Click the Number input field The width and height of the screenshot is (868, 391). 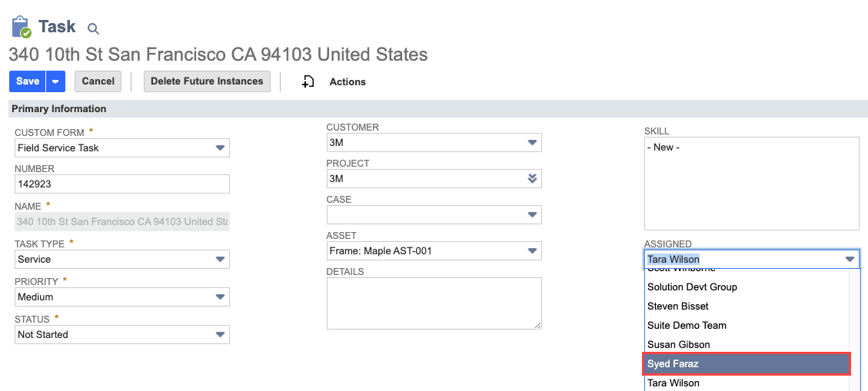[x=122, y=184]
